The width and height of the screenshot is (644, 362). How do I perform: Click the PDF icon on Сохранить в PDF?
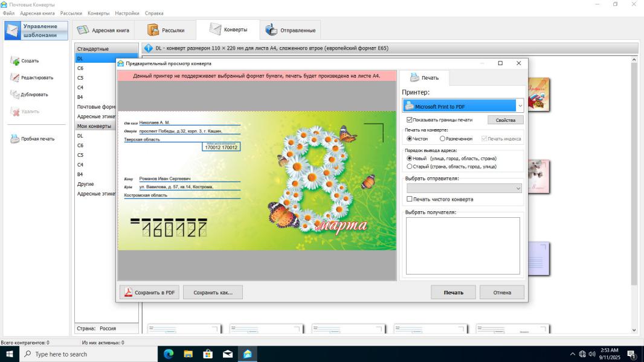pyautogui.click(x=128, y=292)
